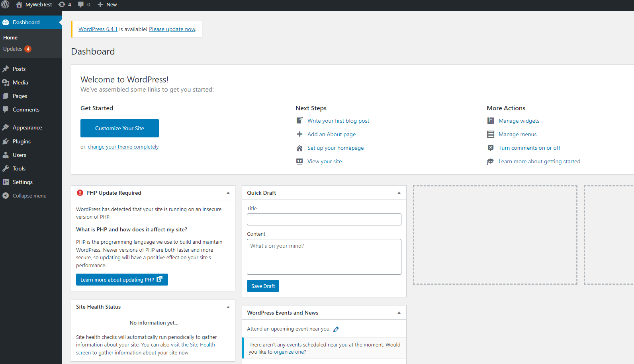Image resolution: width=634 pixels, height=364 pixels.
Task: Click the Please update now link
Action: tap(172, 29)
